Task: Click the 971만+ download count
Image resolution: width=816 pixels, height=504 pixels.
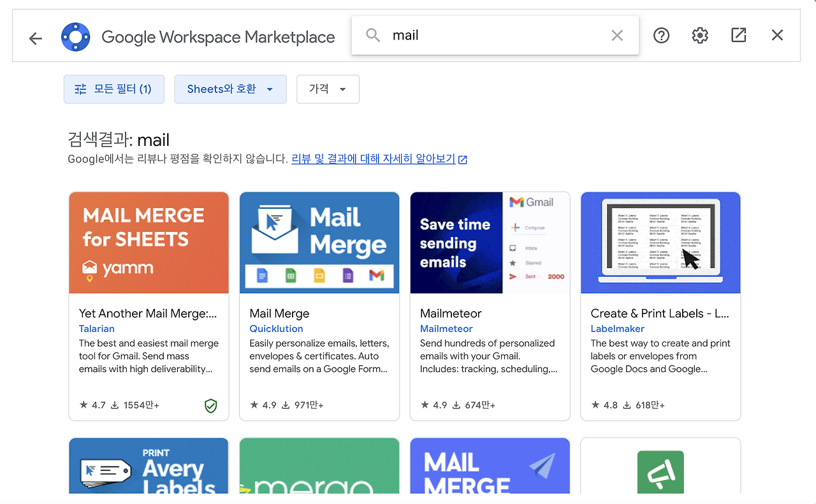Action: [x=309, y=405]
